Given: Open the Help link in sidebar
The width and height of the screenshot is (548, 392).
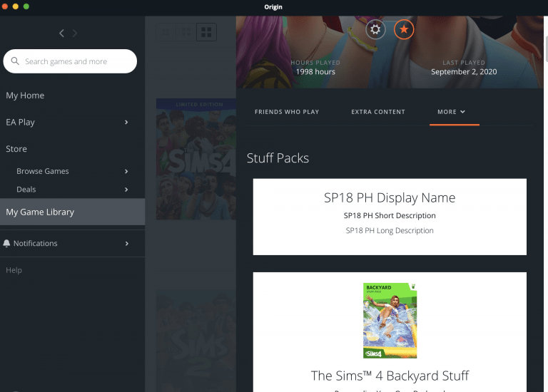Looking at the screenshot, I should 14,270.
